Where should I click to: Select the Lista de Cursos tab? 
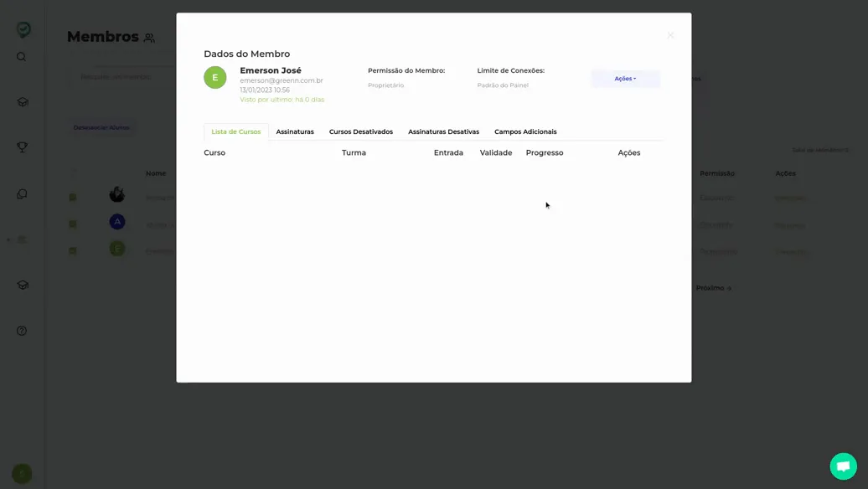(235, 131)
